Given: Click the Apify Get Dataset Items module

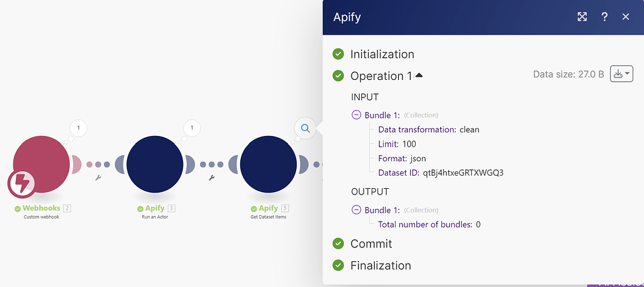Looking at the screenshot, I should coord(269,164).
